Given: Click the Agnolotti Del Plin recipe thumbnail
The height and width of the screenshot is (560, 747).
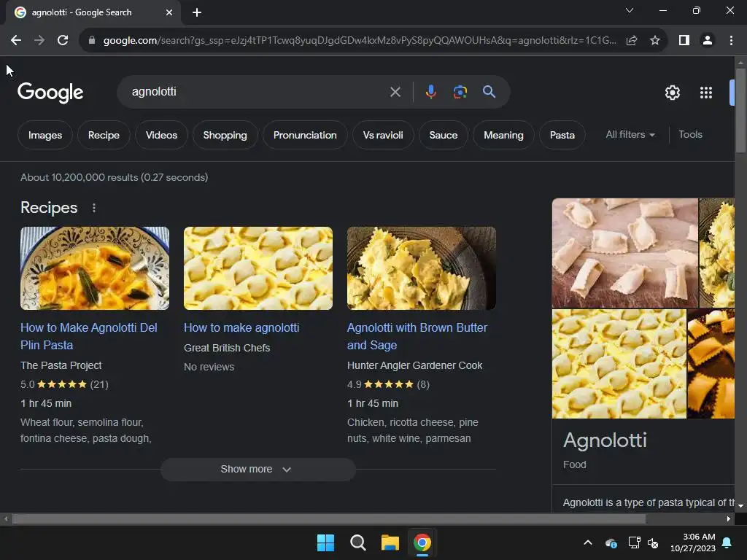Looking at the screenshot, I should [95, 268].
